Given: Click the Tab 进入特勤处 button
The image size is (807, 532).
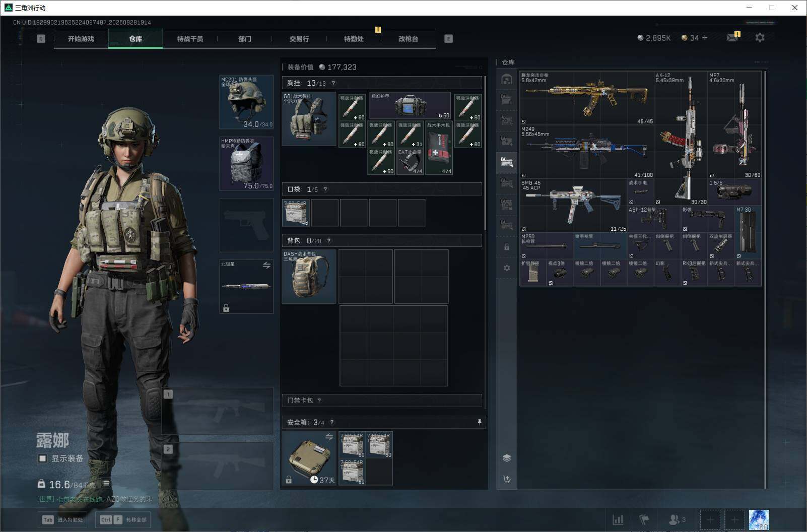Looking at the screenshot, I should tap(63, 520).
